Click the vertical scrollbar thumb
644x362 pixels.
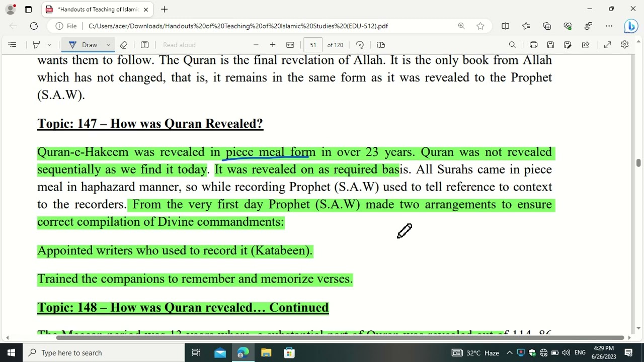638,163
